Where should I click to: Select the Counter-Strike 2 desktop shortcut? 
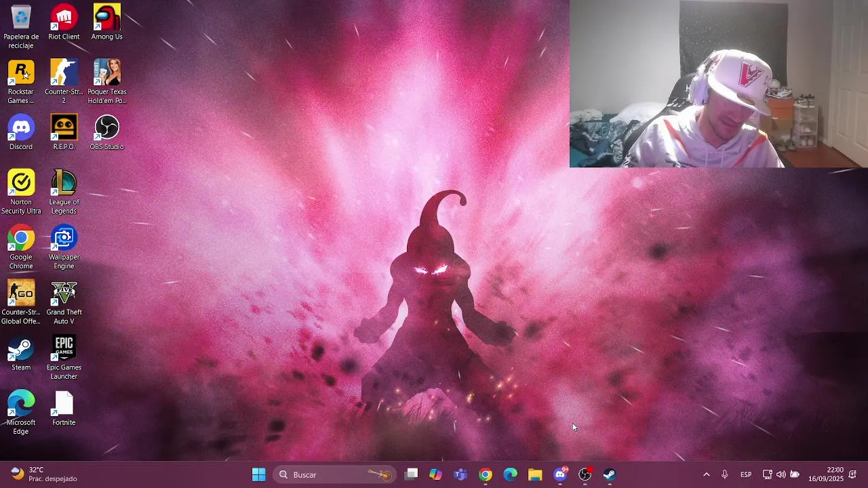[x=64, y=82]
